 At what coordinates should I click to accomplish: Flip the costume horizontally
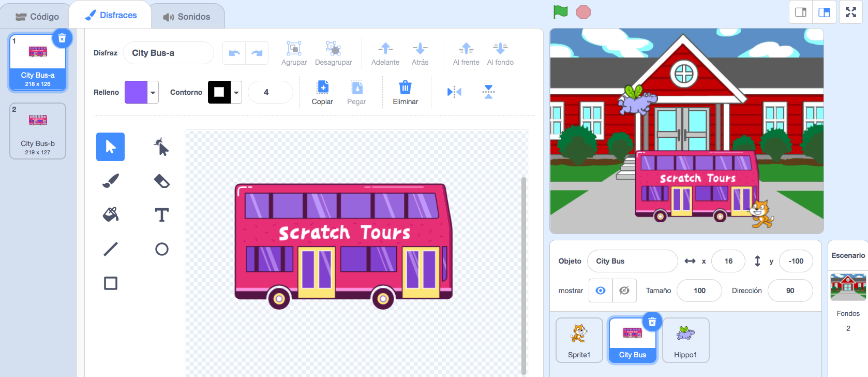[x=454, y=92]
